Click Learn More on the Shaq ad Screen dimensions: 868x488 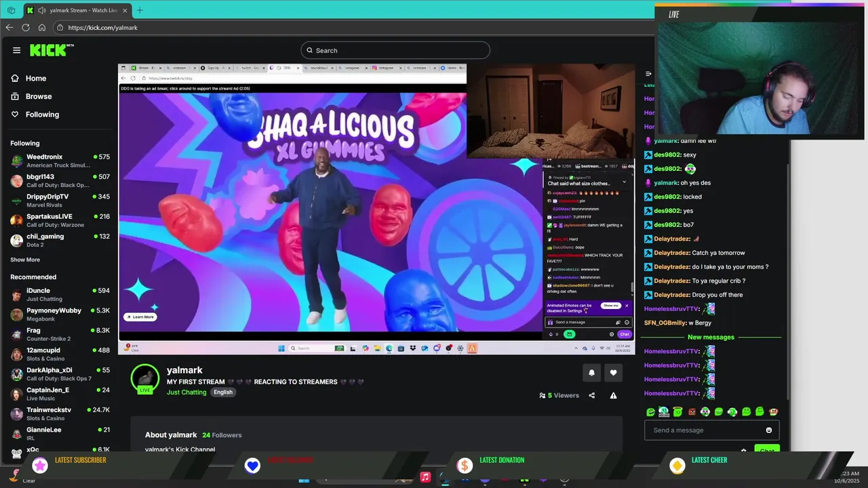point(140,317)
